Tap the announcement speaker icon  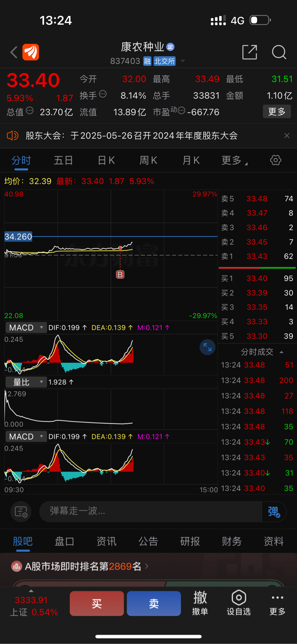[x=12, y=136]
